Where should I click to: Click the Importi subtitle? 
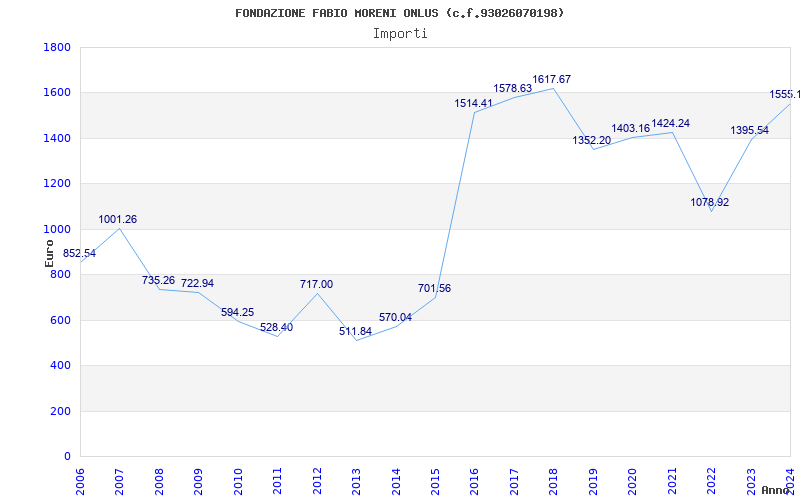pyautogui.click(x=400, y=33)
